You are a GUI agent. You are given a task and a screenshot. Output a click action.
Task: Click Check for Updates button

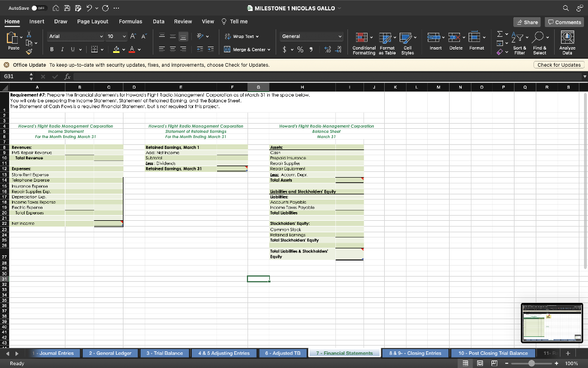coord(559,65)
